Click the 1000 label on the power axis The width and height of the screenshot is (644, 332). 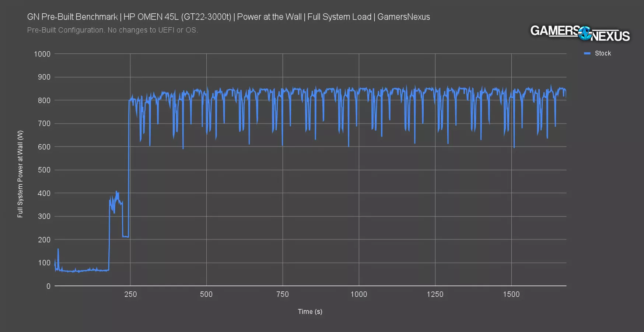click(x=42, y=54)
